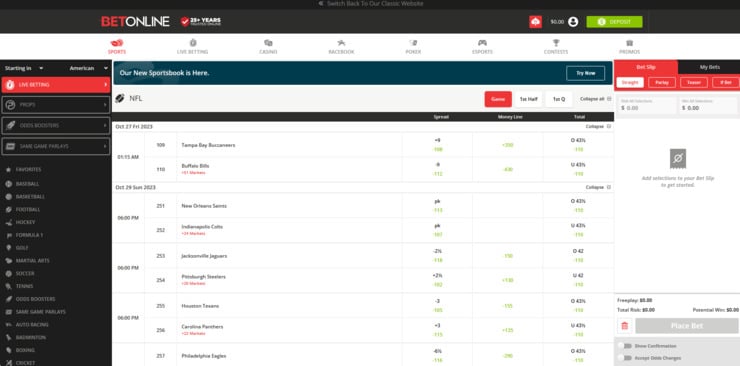Open Odds Boosters in sports list

tap(30, 299)
